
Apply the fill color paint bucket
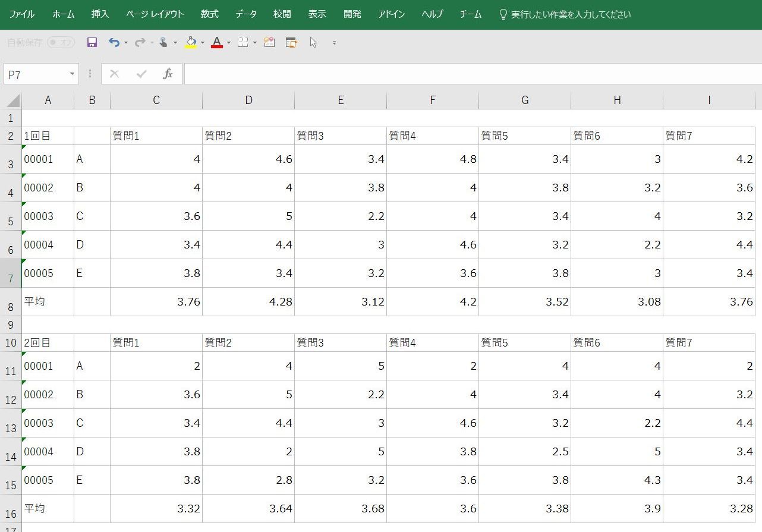191,42
